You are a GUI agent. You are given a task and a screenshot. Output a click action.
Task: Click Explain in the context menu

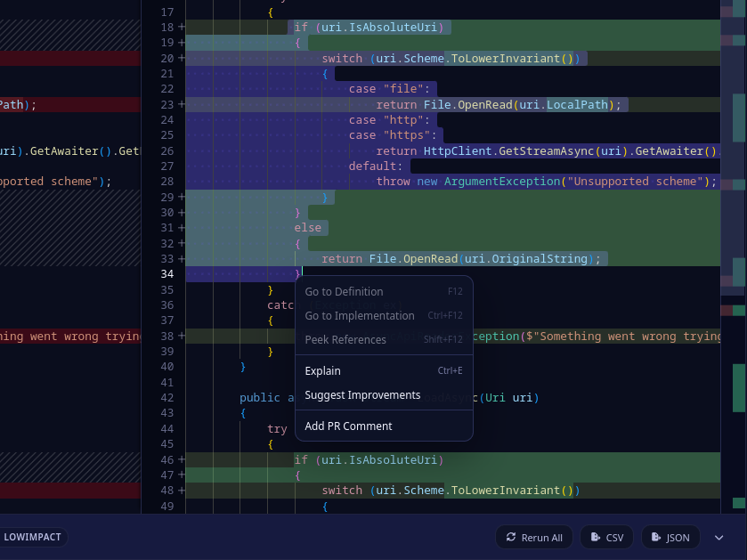tap(322, 370)
